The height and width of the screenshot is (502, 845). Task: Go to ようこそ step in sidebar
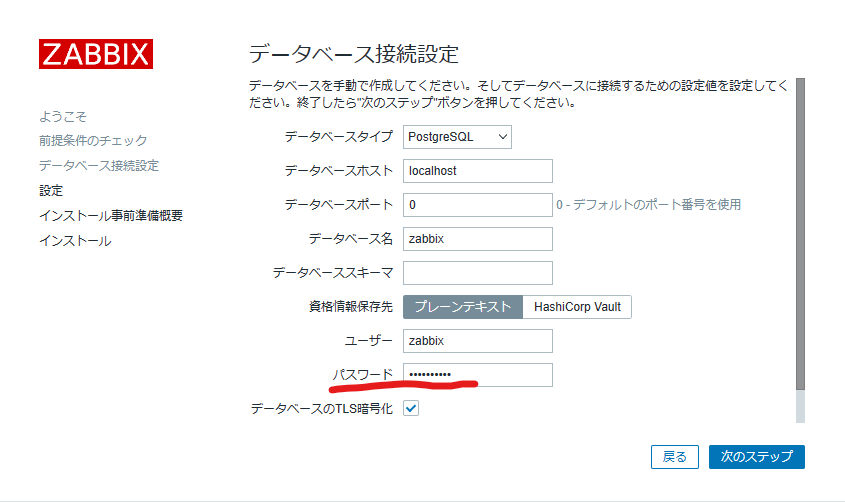coord(63,116)
